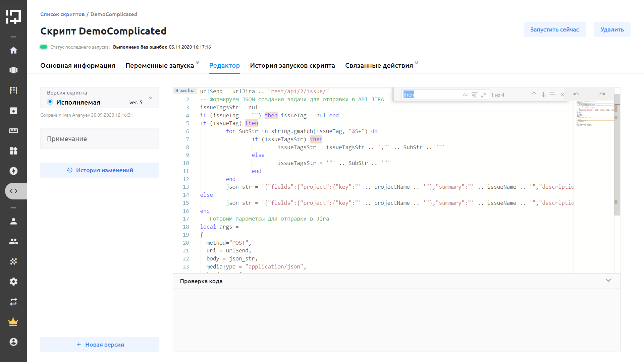Follow the Список скриптов breadcrumb link
This screenshot has height=362, width=644.
pos(62,14)
